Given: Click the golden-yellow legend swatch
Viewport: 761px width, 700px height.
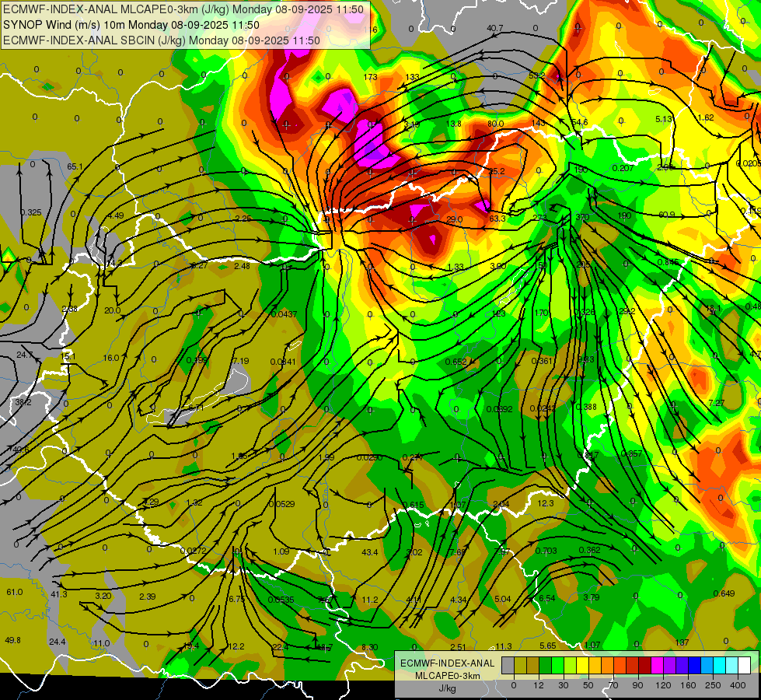Looking at the screenshot, I should pos(595,665).
